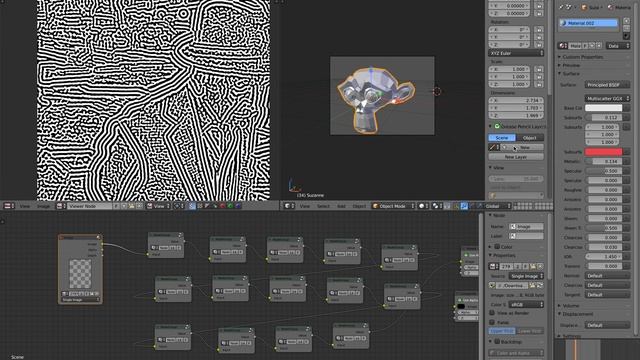The width and height of the screenshot is (640, 360).
Task: Expand the Custom Properties panel
Action: click(582, 57)
